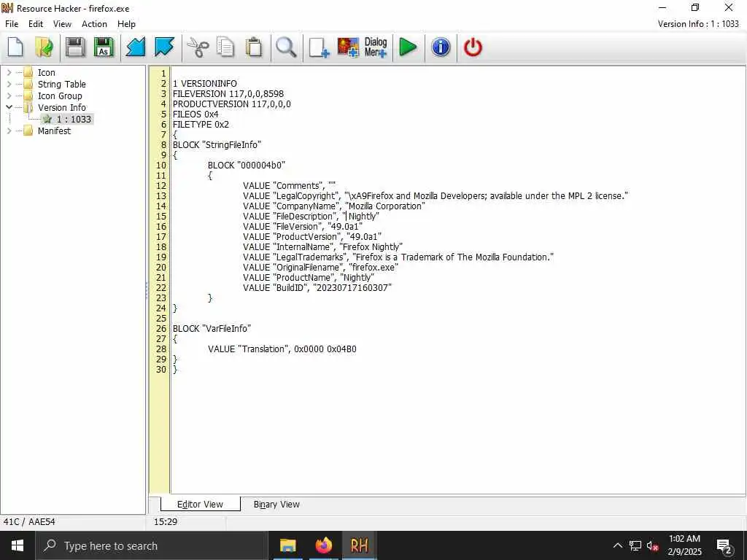Open the notification center icon
The width and height of the screenshot is (747, 560).
724,546
